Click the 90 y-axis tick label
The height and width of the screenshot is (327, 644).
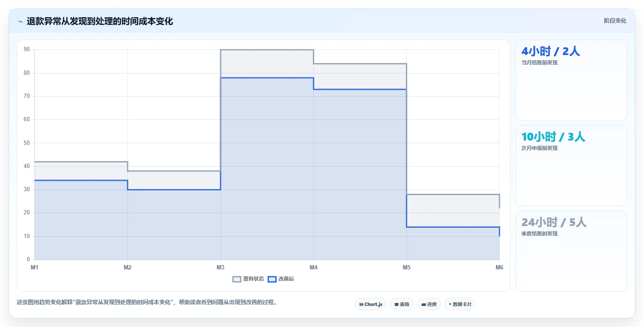(27, 49)
